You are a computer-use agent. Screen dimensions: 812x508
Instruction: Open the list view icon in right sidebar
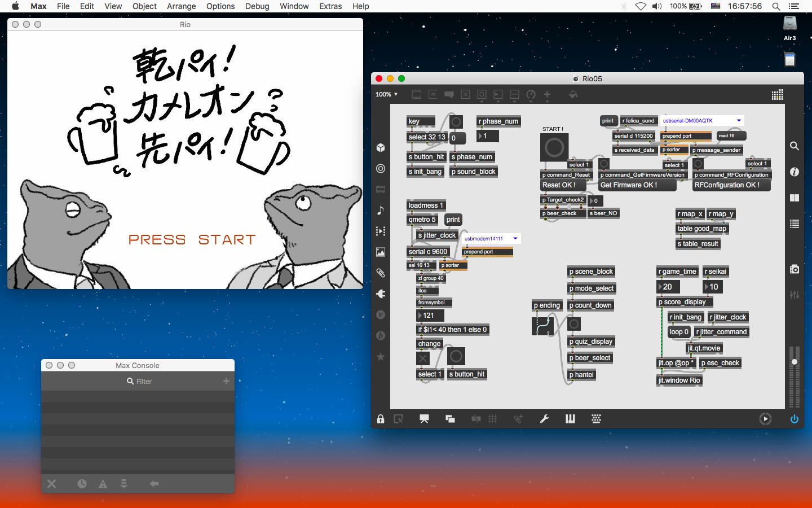(x=795, y=224)
